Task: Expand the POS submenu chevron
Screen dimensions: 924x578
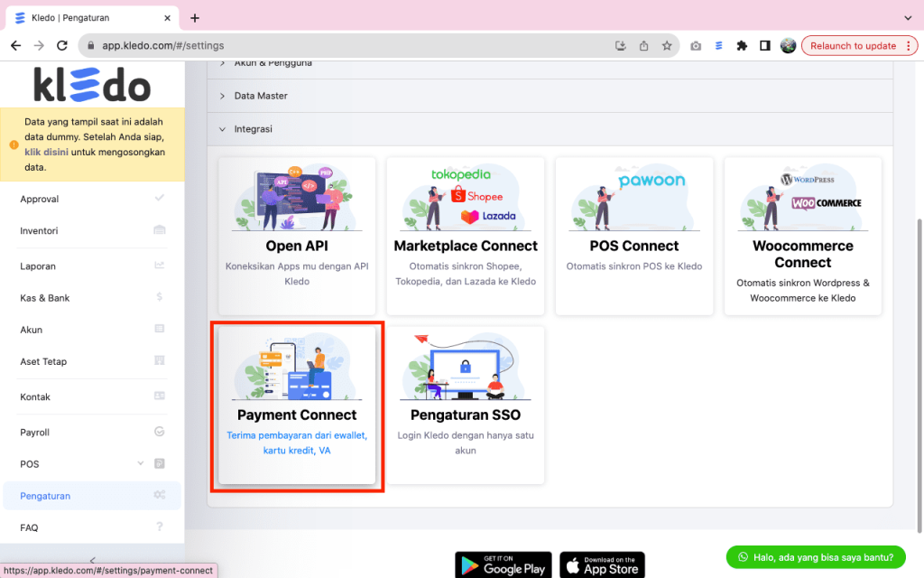Action: pyautogui.click(x=140, y=463)
